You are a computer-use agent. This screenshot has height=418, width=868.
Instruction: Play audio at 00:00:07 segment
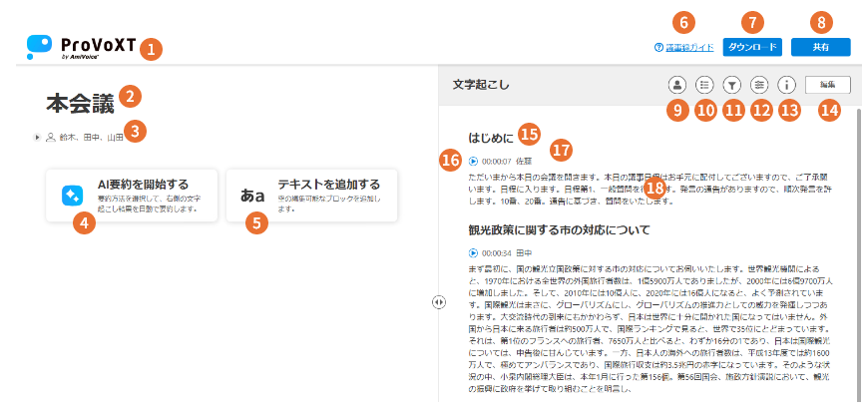click(473, 159)
